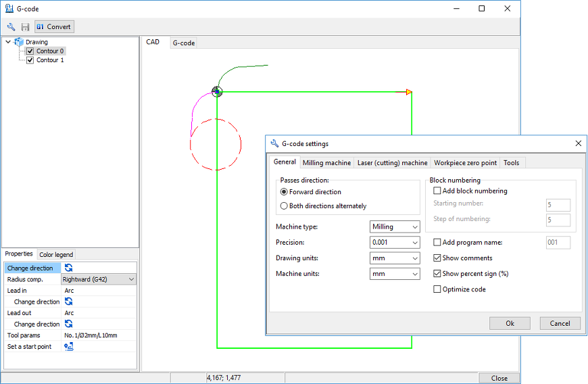Click the Step of numbering input field
Image resolution: width=588 pixels, height=384 pixels.
pyautogui.click(x=558, y=220)
